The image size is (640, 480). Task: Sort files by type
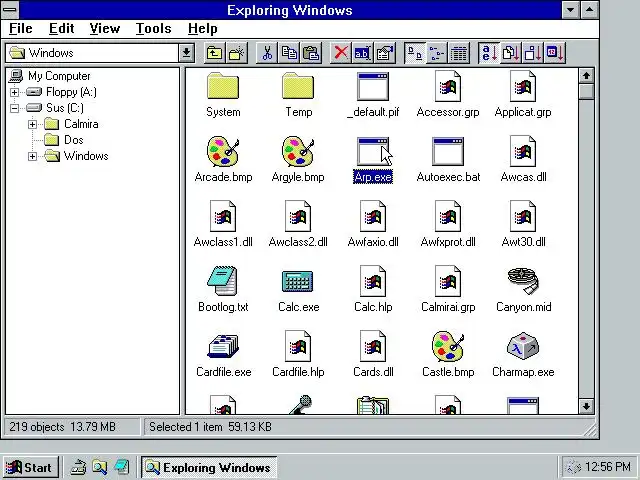pos(511,53)
